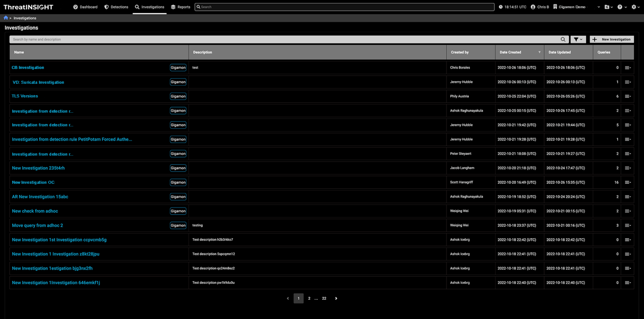Open the TLS Versions investigation
Image resolution: width=644 pixels, height=319 pixels.
pyautogui.click(x=24, y=96)
